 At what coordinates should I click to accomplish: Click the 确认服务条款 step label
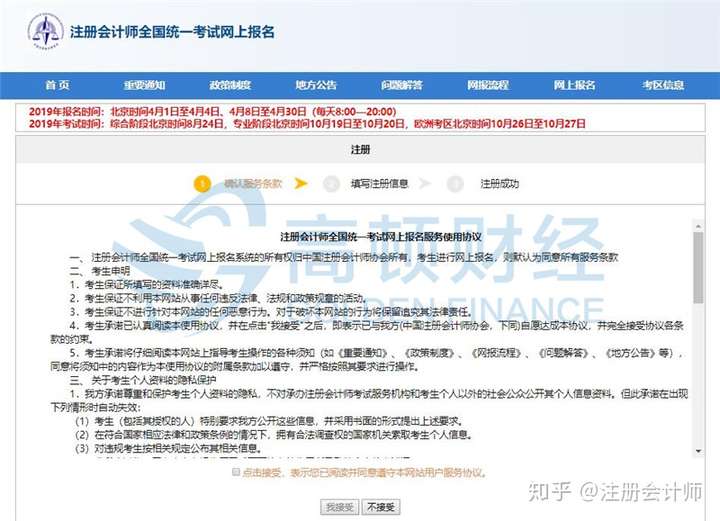click(x=253, y=184)
